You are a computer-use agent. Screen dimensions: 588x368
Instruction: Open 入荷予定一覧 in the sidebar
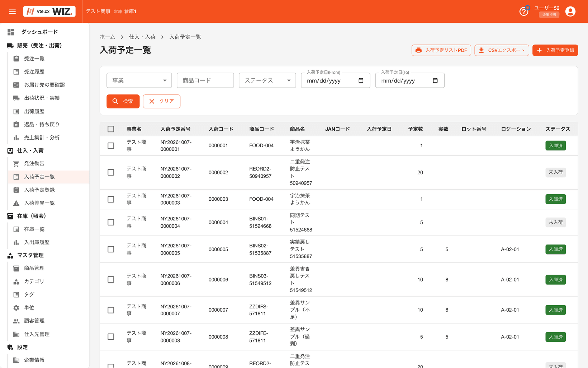point(48,177)
